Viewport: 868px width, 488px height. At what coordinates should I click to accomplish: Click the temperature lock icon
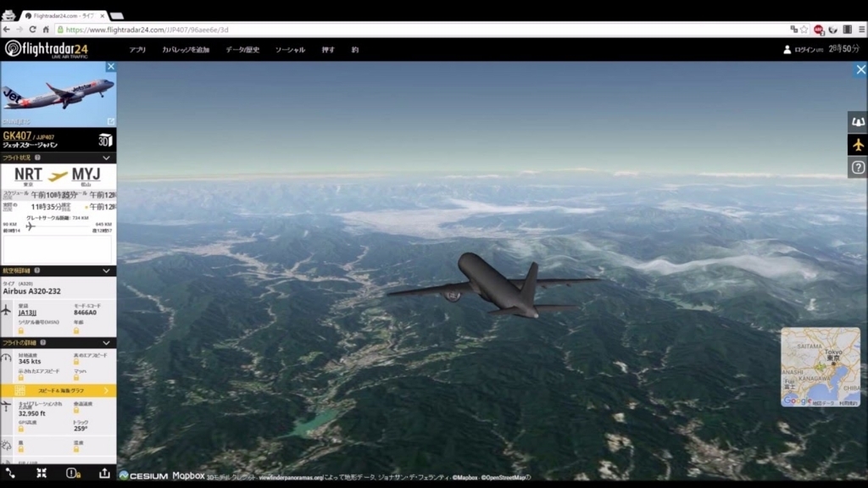coord(76,450)
